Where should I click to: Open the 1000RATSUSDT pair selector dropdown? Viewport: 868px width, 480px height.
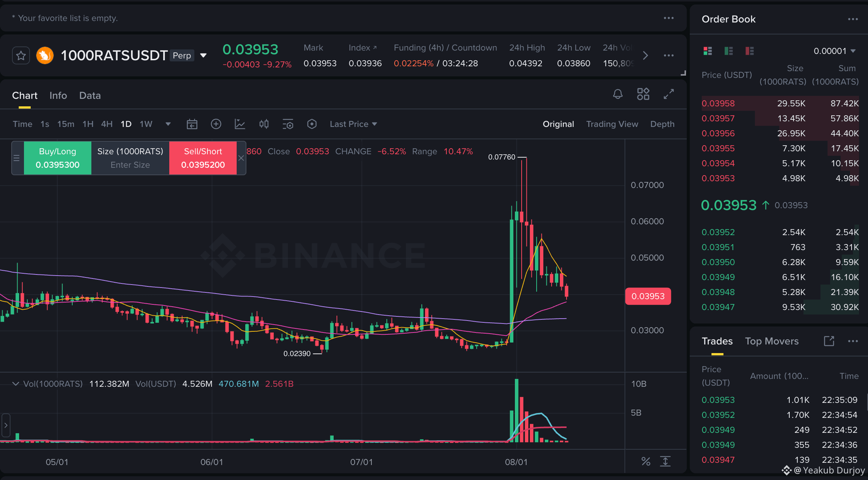pos(204,55)
